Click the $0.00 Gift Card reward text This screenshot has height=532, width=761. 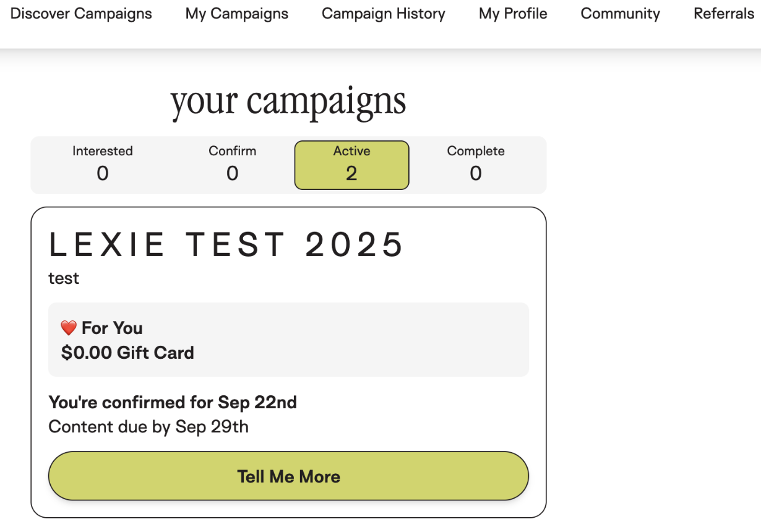(x=127, y=353)
